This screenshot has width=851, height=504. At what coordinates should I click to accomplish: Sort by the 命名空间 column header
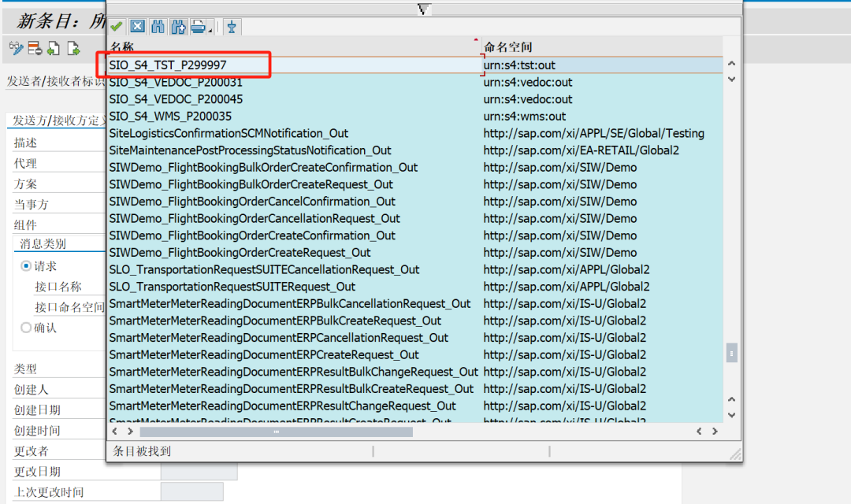tap(602, 46)
